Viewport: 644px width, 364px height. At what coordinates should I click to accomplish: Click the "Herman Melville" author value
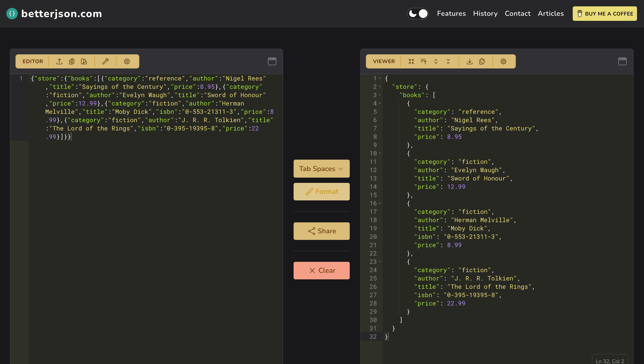point(482,220)
